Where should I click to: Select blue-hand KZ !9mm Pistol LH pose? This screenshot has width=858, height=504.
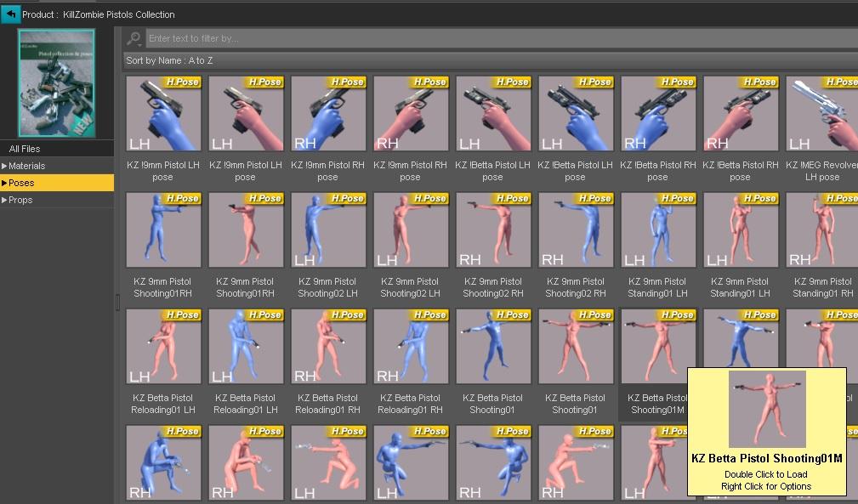(163, 113)
